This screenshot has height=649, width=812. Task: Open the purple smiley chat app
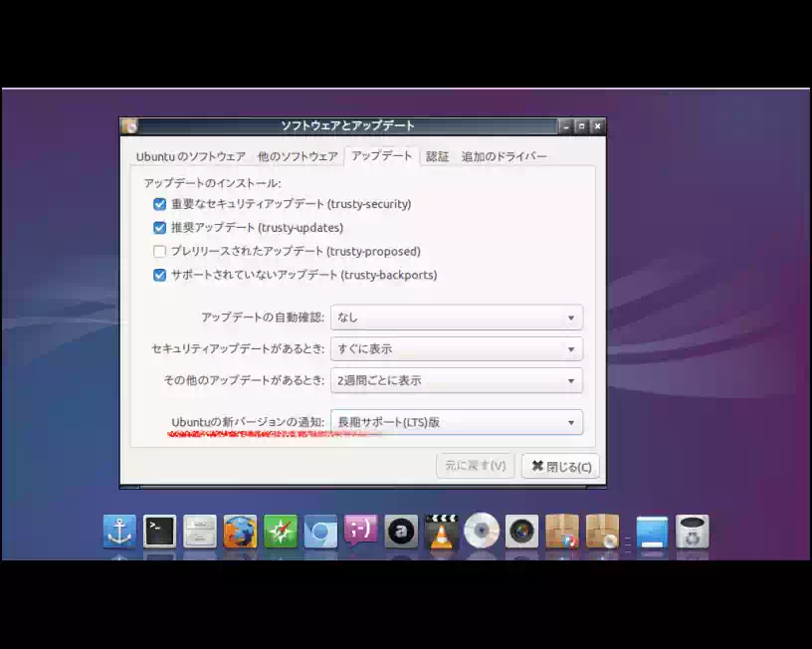click(361, 531)
